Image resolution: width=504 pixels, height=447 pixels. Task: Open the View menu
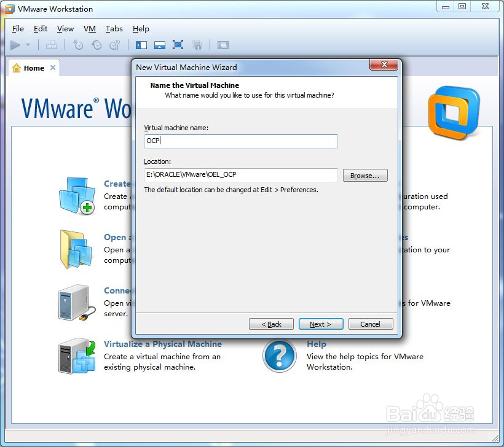65,29
